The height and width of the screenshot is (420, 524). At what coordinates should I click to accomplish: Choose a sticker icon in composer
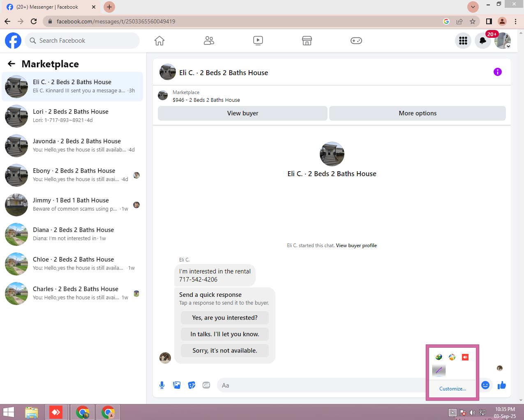[x=192, y=385]
